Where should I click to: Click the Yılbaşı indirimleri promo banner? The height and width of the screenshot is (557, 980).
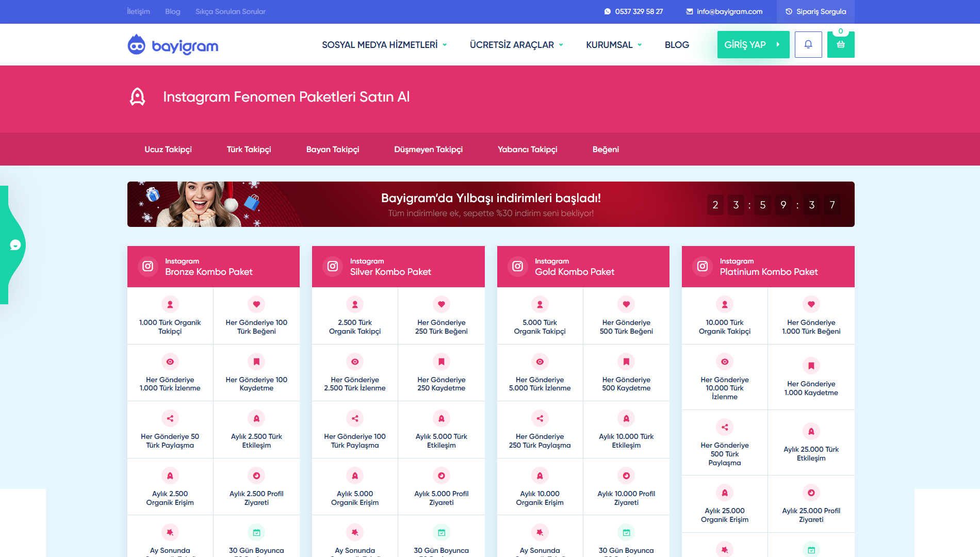(491, 204)
